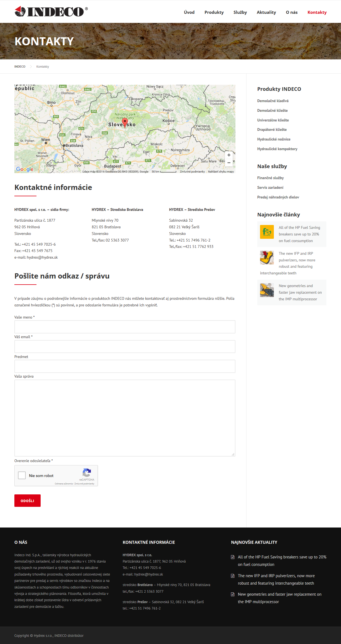This screenshot has height=644, width=341.
Task: Click the reCAPTCHA logo icon
Action: 87,473
